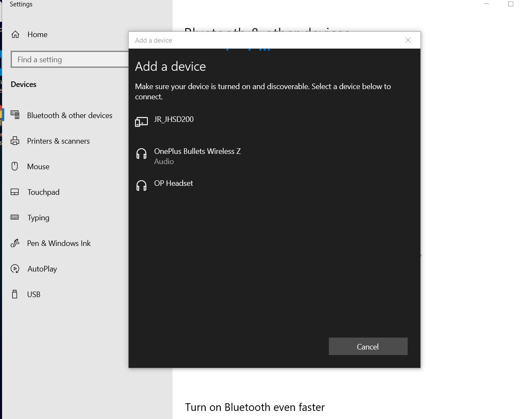Click the headphones icon beside OP Headset

141,185
